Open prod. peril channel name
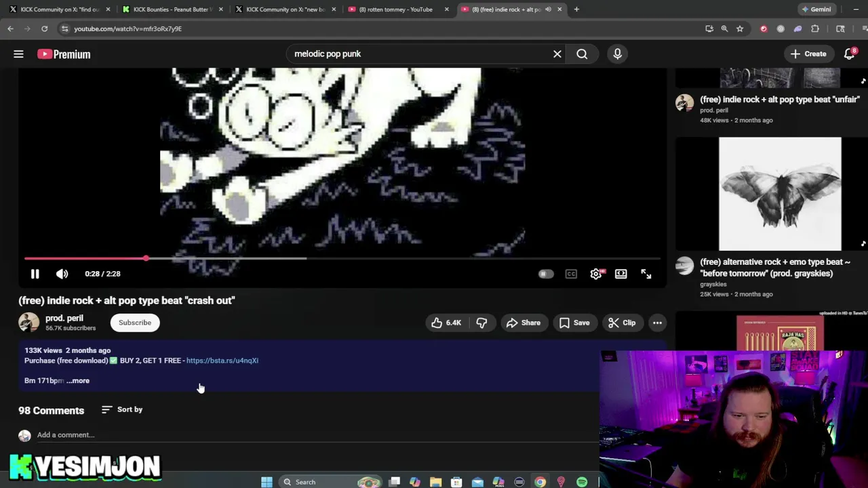This screenshot has width=868, height=488. click(x=64, y=318)
